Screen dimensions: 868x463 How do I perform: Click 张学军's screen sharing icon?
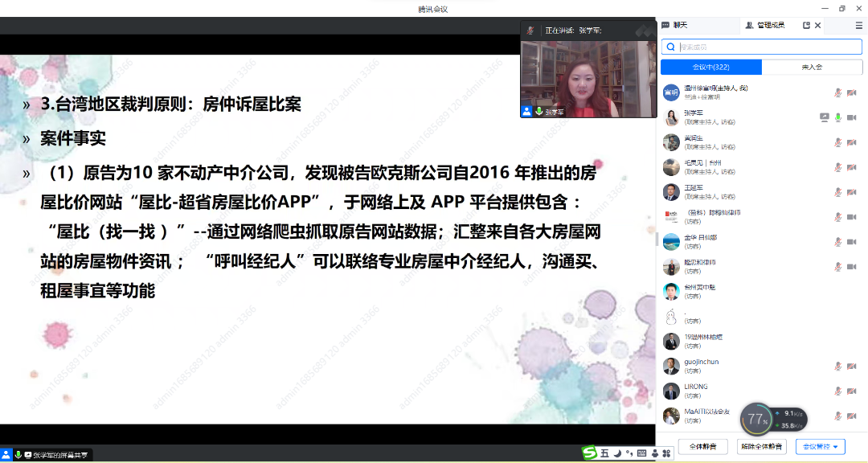coord(824,117)
